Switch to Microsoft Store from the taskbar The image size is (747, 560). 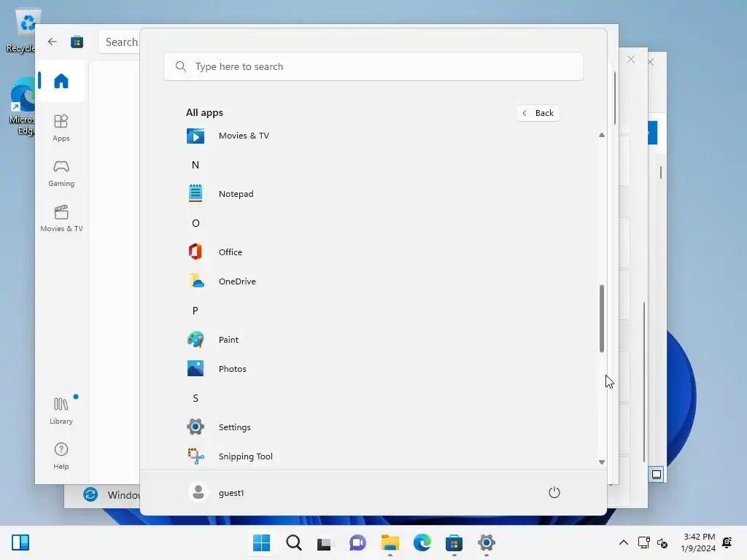[454, 542]
